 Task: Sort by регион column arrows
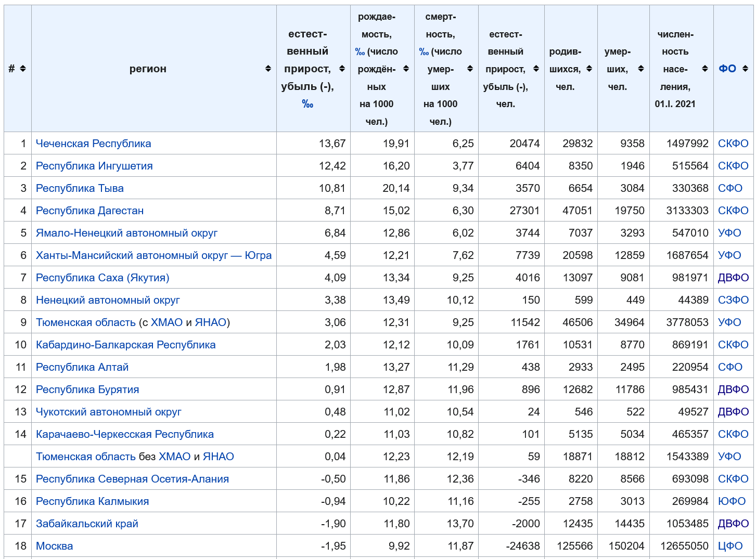point(268,69)
